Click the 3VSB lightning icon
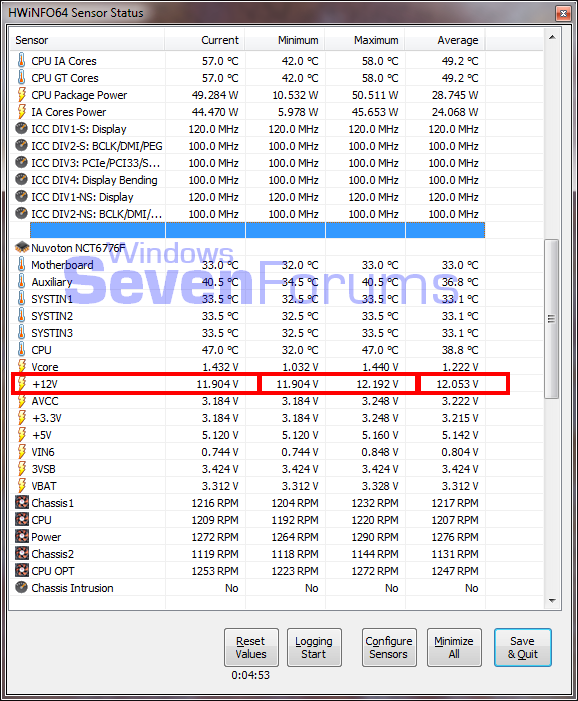Image resolution: width=578 pixels, height=701 pixels. (21, 468)
